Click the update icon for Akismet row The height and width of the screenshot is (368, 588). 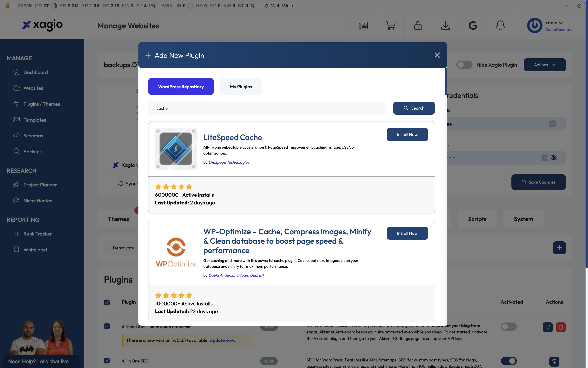click(x=548, y=327)
